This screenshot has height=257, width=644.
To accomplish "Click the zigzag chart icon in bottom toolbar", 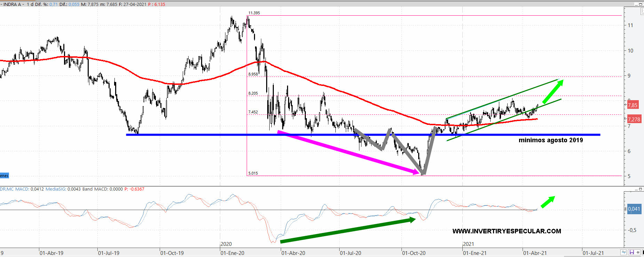I will tap(623, 252).
